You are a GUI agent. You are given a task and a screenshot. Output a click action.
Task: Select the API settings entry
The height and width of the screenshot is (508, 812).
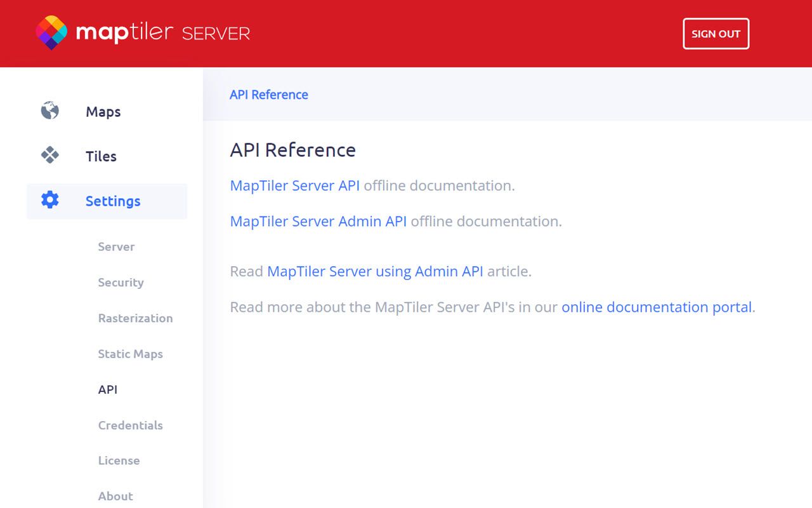(108, 389)
